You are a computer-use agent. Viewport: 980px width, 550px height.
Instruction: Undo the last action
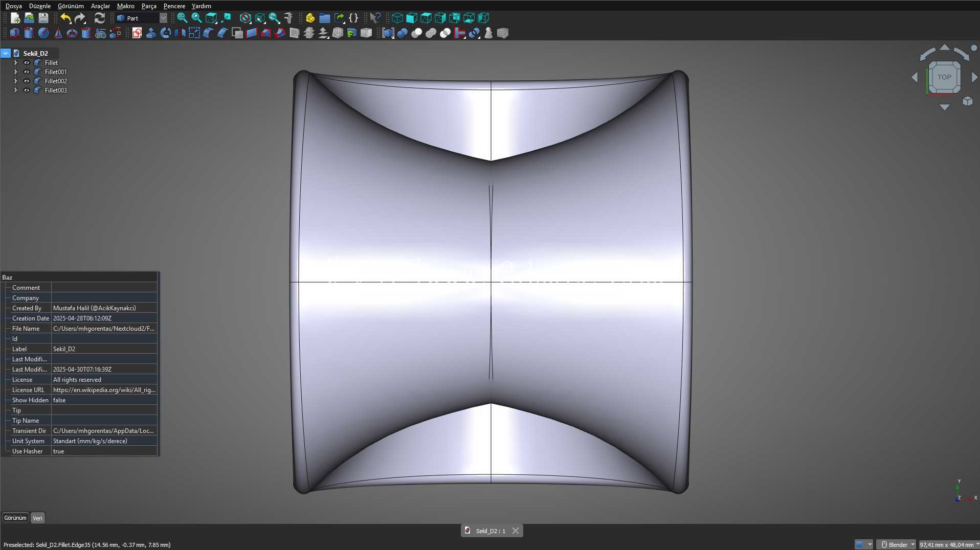(x=65, y=18)
